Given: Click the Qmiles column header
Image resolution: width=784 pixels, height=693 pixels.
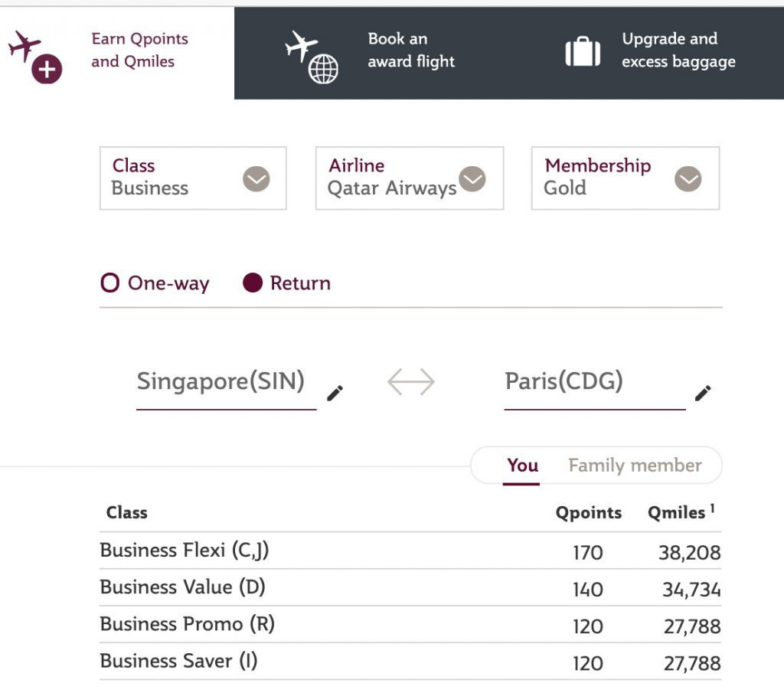Looking at the screenshot, I should (677, 513).
